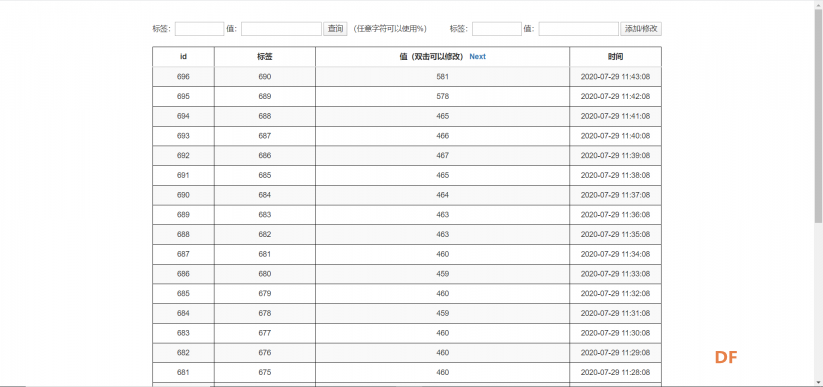Select value 467 in row 692
This screenshot has height=387, width=823.
442,155
